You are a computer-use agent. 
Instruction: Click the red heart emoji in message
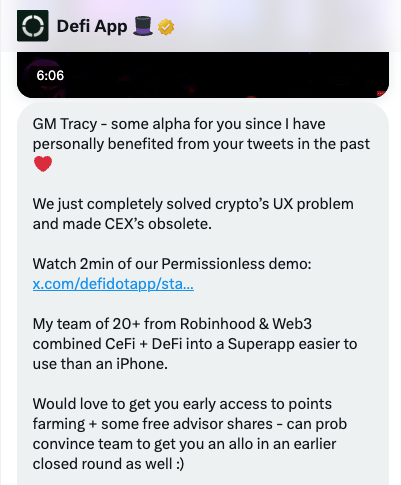tap(43, 164)
